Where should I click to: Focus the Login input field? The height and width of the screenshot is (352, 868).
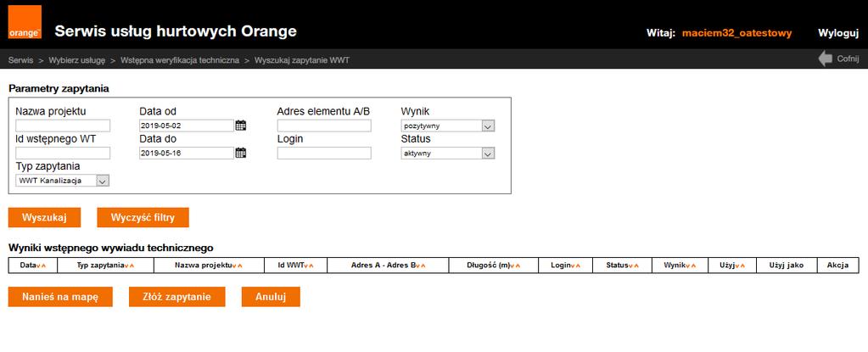tap(324, 154)
